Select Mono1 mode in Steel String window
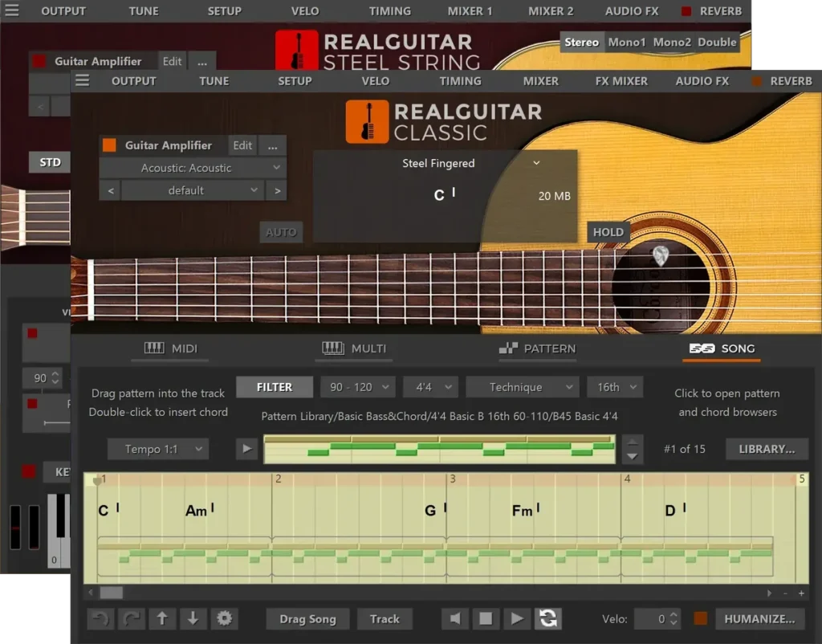The height and width of the screenshot is (644, 822). (x=626, y=42)
